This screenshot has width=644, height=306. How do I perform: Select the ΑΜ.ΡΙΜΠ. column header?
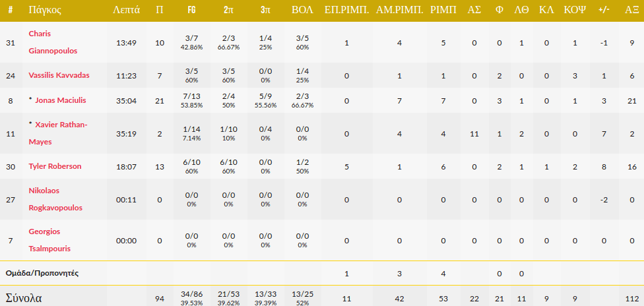(x=399, y=11)
